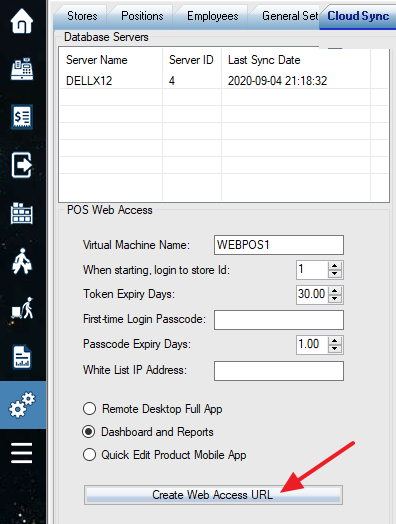Viewport: 396px width, 524px height.
Task: Click the Token Expiry Days value field
Action: (312, 294)
